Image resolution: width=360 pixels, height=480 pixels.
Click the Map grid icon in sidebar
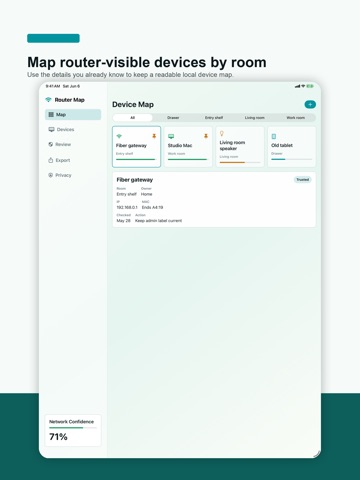[x=51, y=115]
